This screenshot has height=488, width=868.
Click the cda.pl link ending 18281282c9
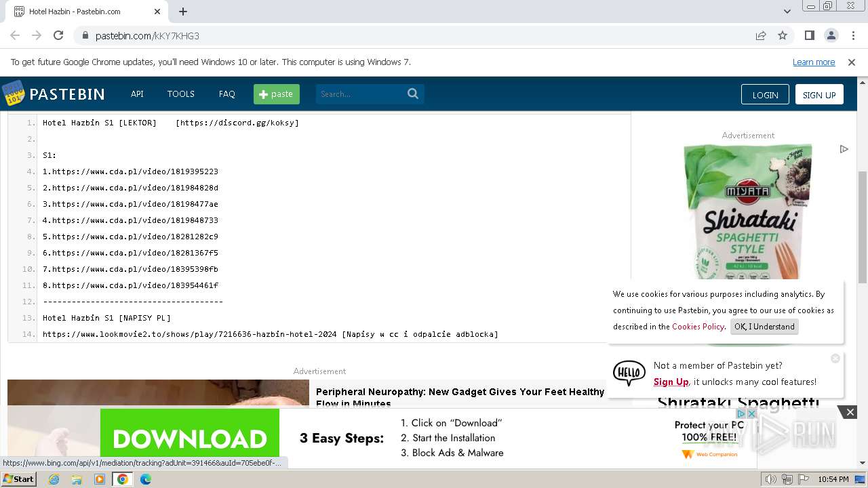pyautogui.click(x=135, y=237)
